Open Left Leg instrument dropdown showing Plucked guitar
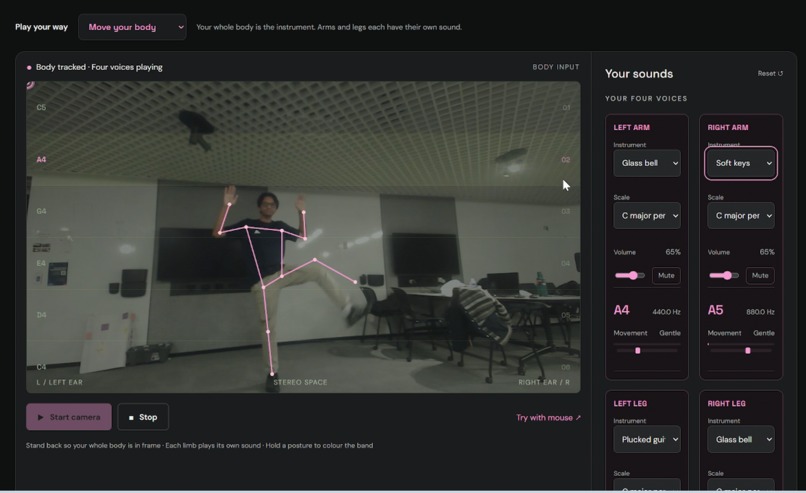This screenshot has width=806, height=493. pos(647,439)
